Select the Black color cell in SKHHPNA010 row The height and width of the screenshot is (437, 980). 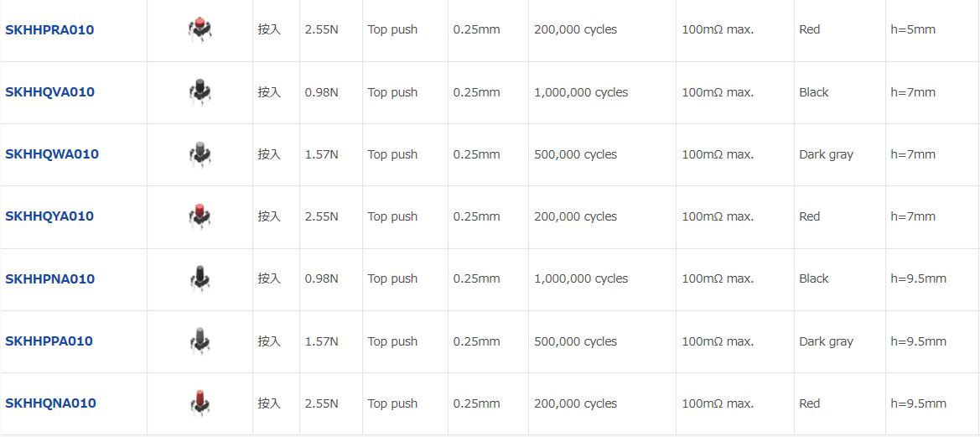tap(840, 278)
